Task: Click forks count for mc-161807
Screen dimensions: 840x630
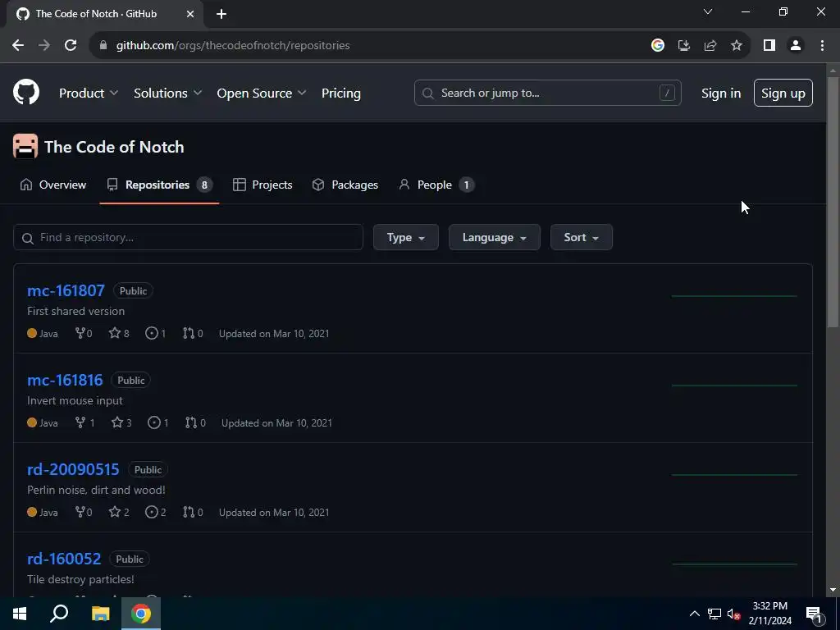Action: point(84,333)
